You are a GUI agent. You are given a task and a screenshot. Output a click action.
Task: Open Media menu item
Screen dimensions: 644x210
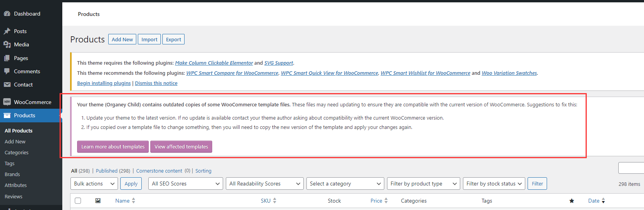(31, 44)
